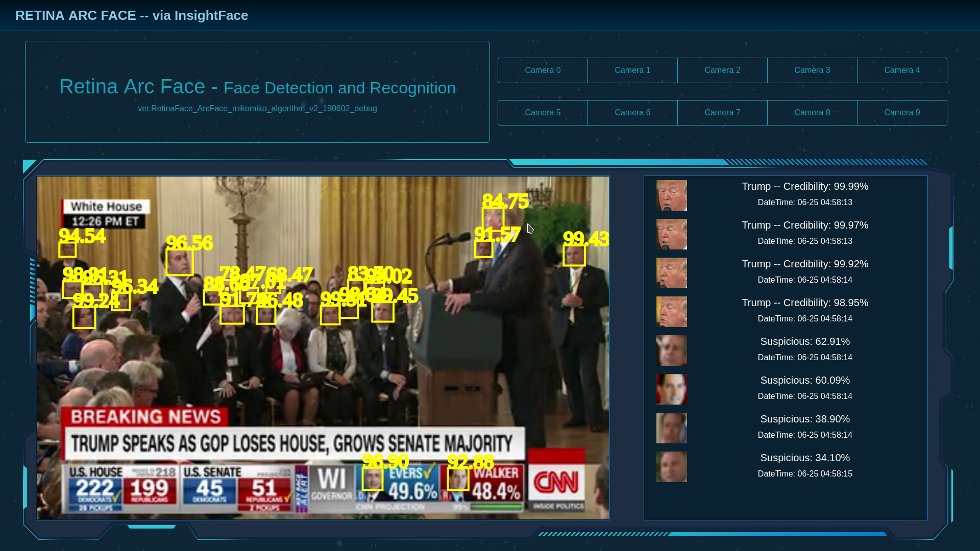Viewport: 980px width, 551px height.
Task: Open Camera 2 feed
Action: (722, 70)
